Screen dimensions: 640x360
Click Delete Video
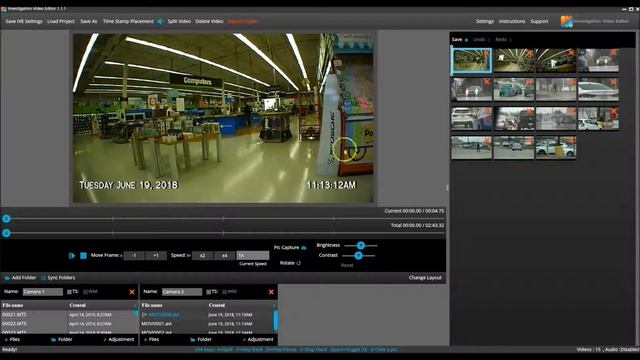point(209,21)
